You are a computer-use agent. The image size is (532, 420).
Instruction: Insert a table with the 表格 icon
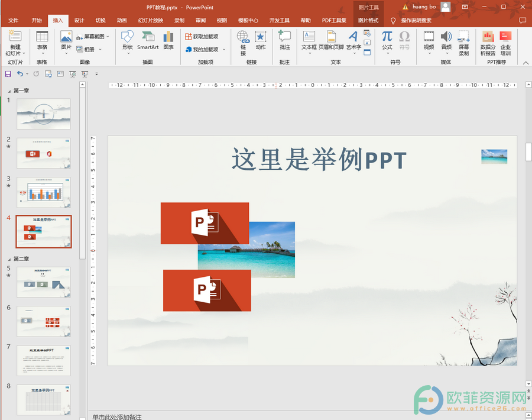pyautogui.click(x=42, y=37)
